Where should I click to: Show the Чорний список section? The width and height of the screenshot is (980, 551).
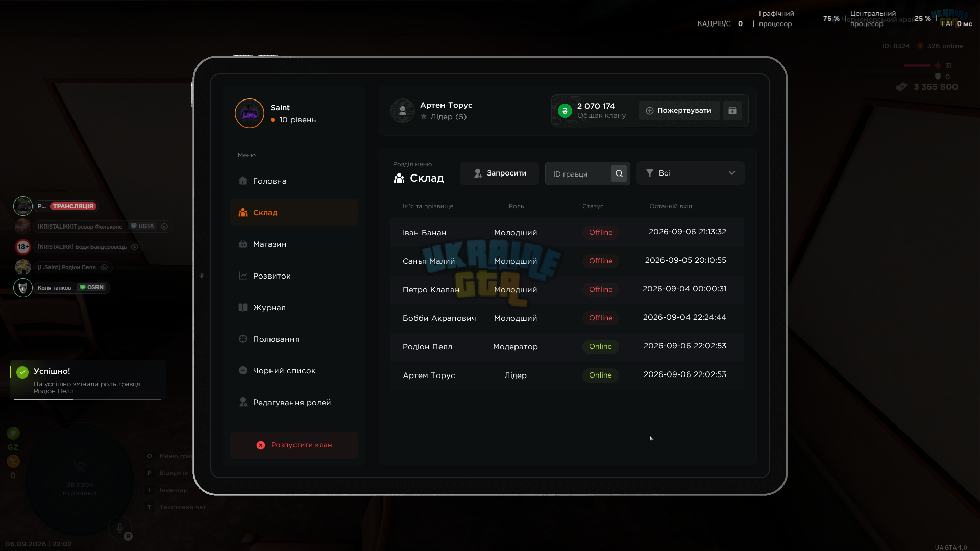pos(294,371)
